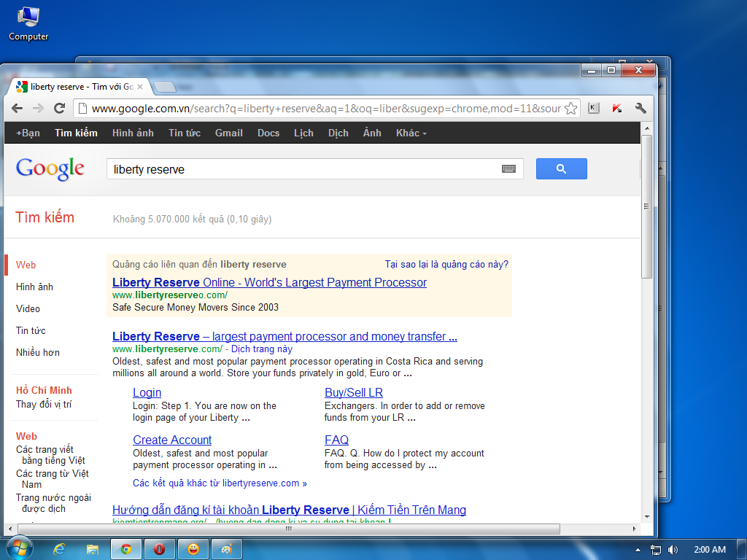Switch to the Chrome taskbar button
747x560 pixels.
coord(126,550)
